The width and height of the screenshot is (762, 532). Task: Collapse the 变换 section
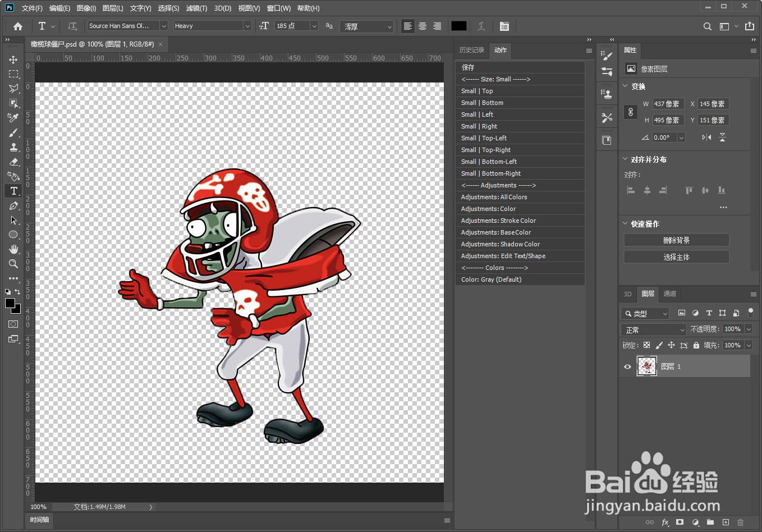click(x=626, y=86)
